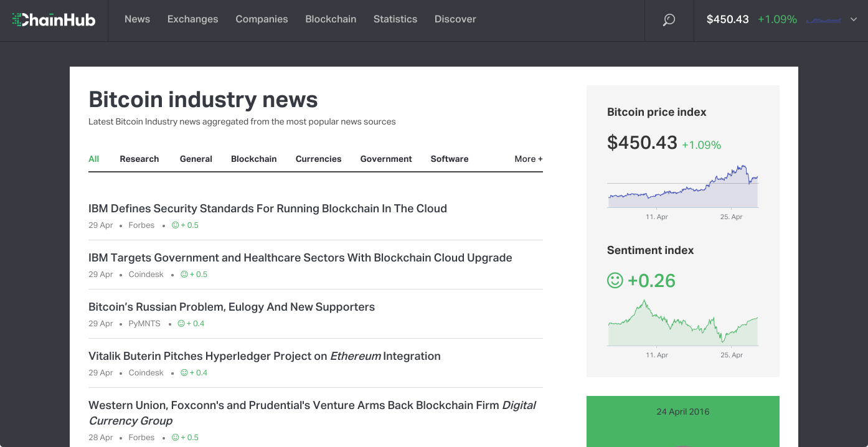Click the sentiment smiley on the Forbes IBM article

pyautogui.click(x=176, y=225)
